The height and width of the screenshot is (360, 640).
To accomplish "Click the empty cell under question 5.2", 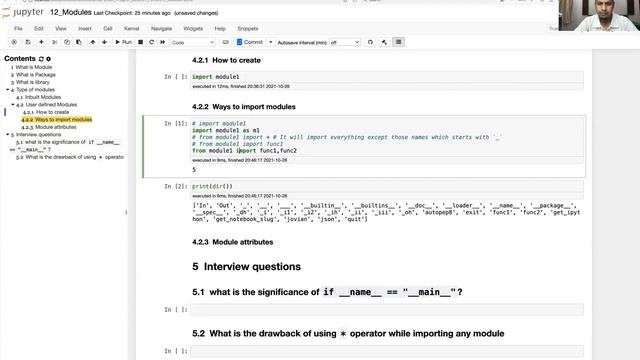I will click(387, 351).
